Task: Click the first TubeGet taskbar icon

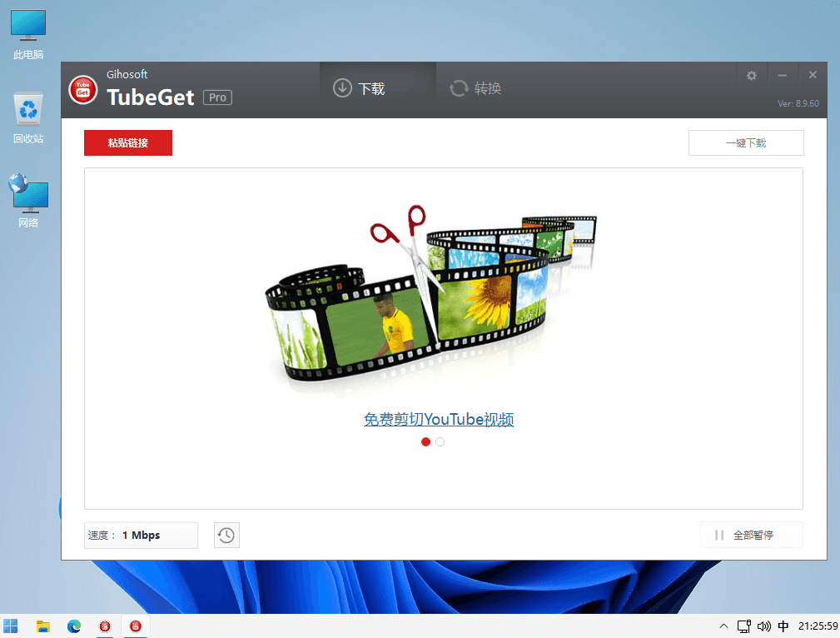Action: click(x=105, y=626)
